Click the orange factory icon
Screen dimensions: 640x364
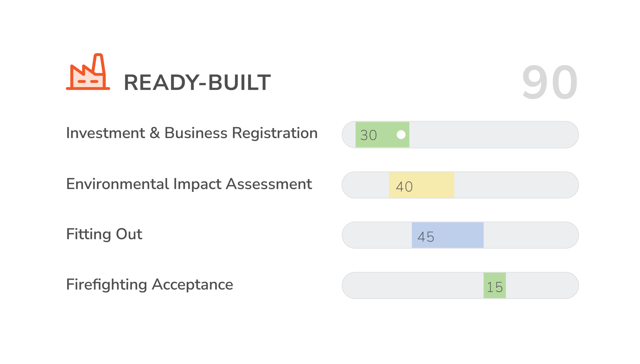pyautogui.click(x=88, y=72)
